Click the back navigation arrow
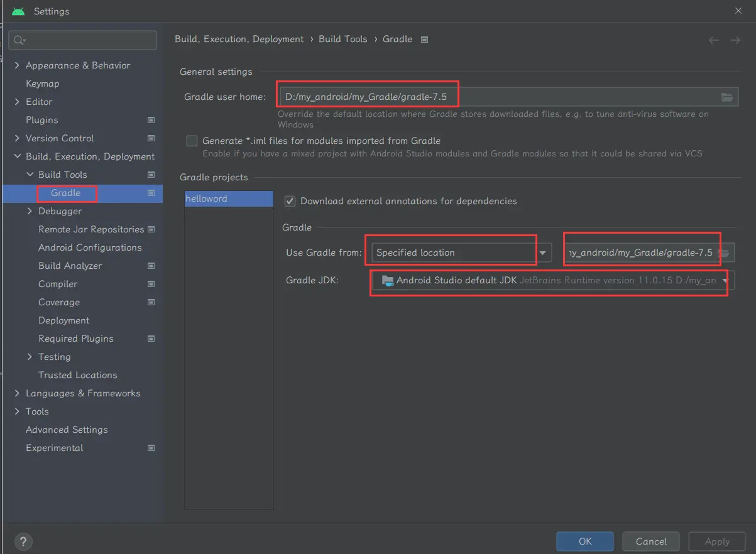Screen dimensions: 756x554 (x=714, y=40)
